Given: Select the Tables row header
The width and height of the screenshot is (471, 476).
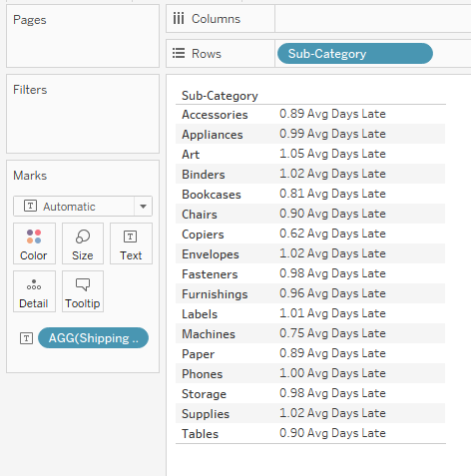Looking at the screenshot, I should [200, 434].
